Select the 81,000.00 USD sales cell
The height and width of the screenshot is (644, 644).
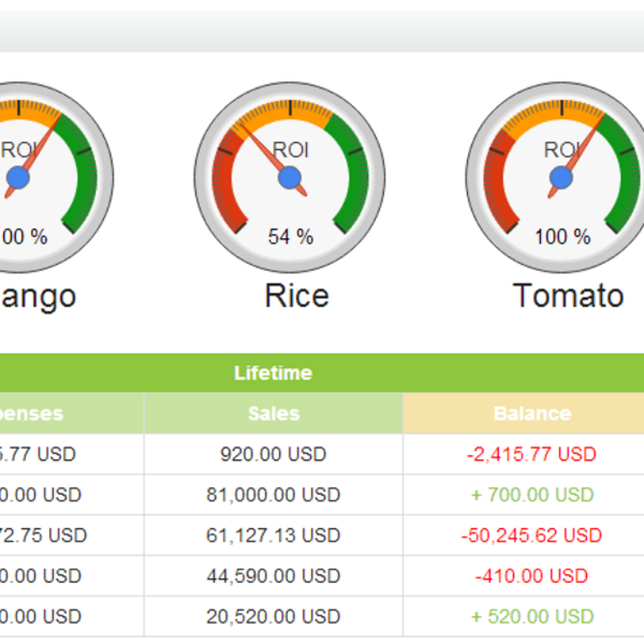point(273,495)
